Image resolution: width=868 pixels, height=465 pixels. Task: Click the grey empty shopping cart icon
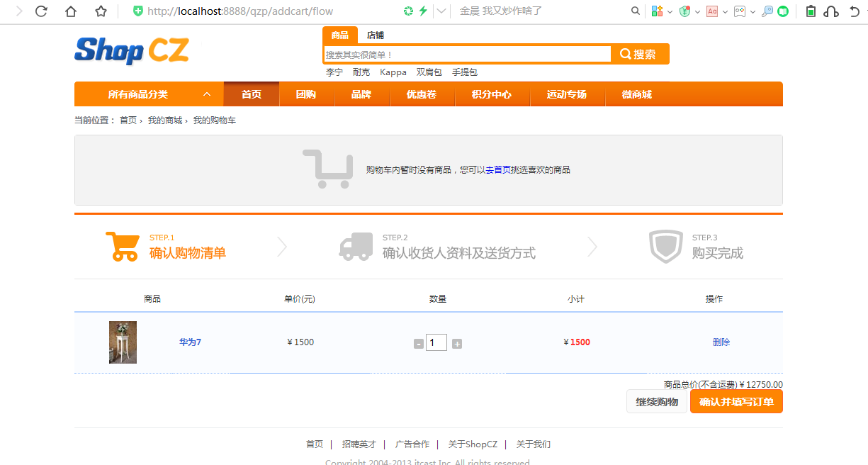(328, 169)
